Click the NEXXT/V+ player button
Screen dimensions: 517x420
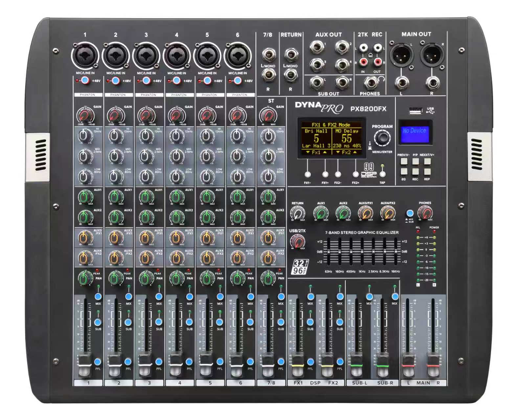coord(427,161)
